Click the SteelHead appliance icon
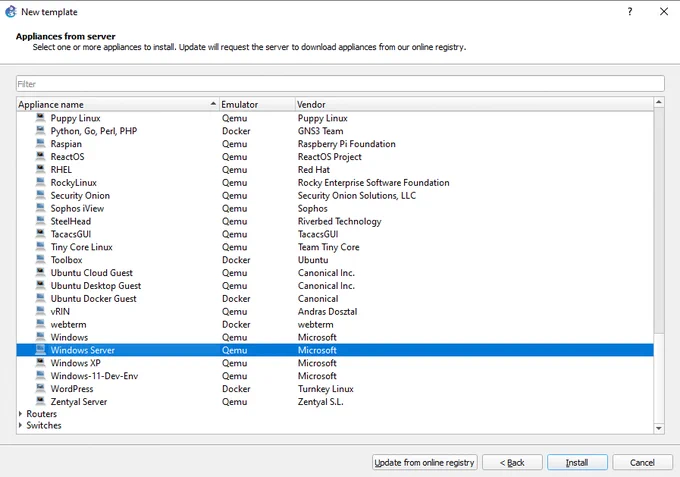Viewport: 680px width, 477px height. pos(40,221)
